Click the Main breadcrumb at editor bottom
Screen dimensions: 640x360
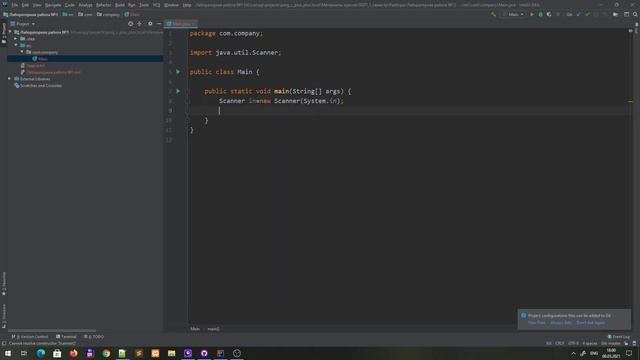(195, 329)
